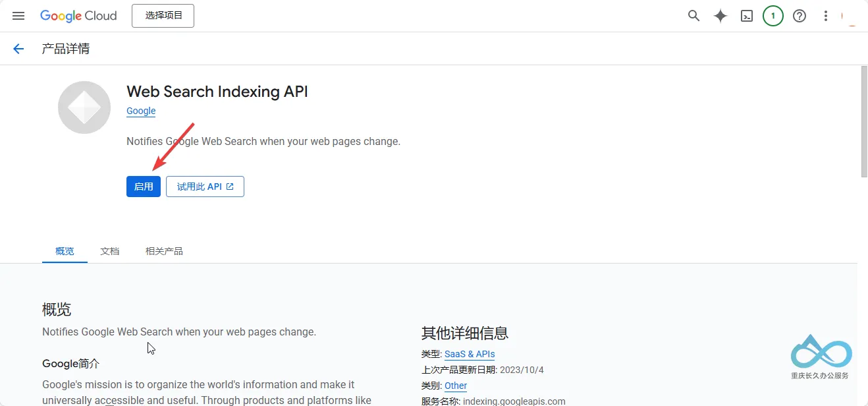Click the indexing.googleapis.com service name

pos(514,401)
